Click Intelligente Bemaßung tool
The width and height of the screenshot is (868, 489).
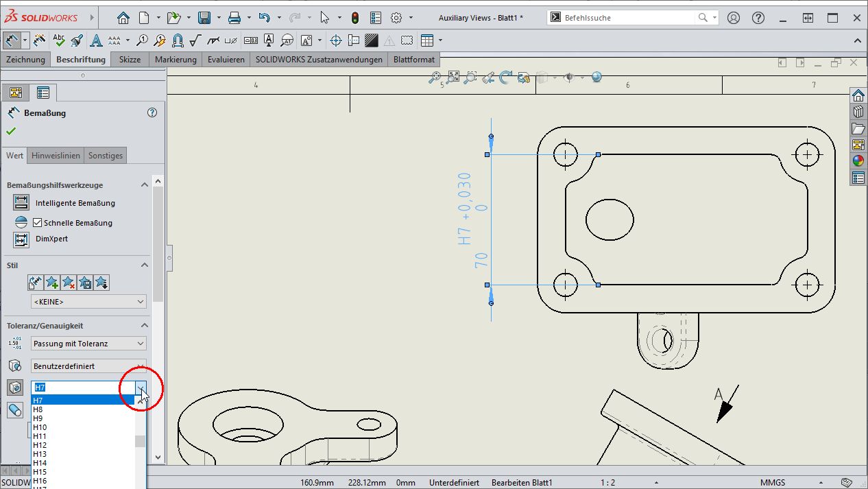(x=64, y=203)
